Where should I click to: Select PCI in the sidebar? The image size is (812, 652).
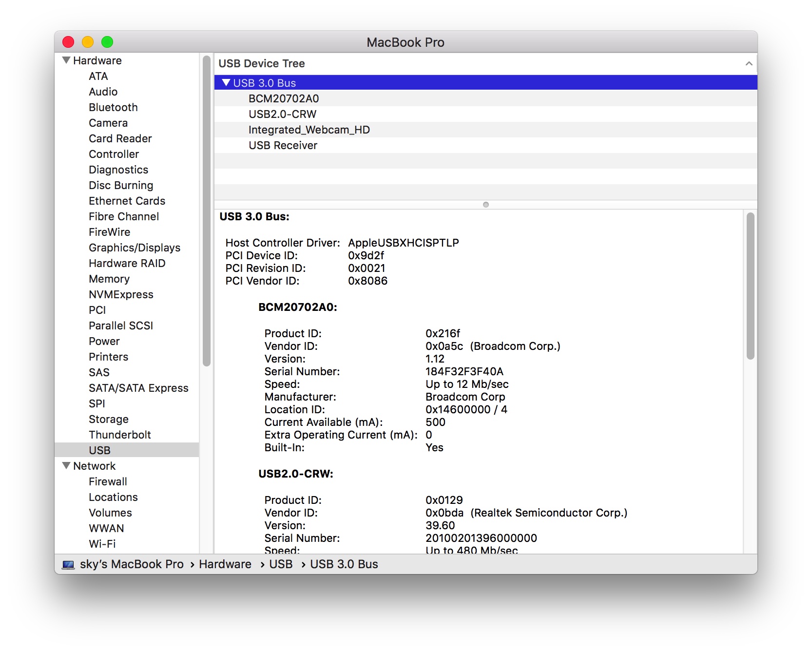click(97, 310)
